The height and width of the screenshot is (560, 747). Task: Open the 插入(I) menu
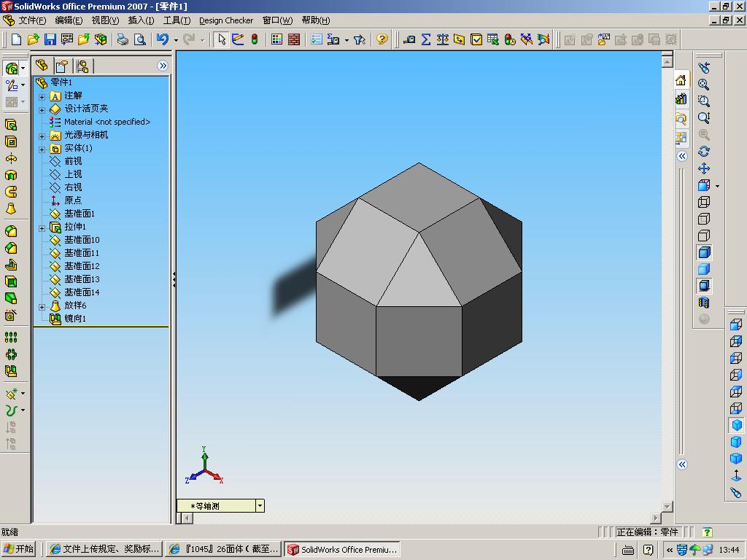pyautogui.click(x=141, y=20)
